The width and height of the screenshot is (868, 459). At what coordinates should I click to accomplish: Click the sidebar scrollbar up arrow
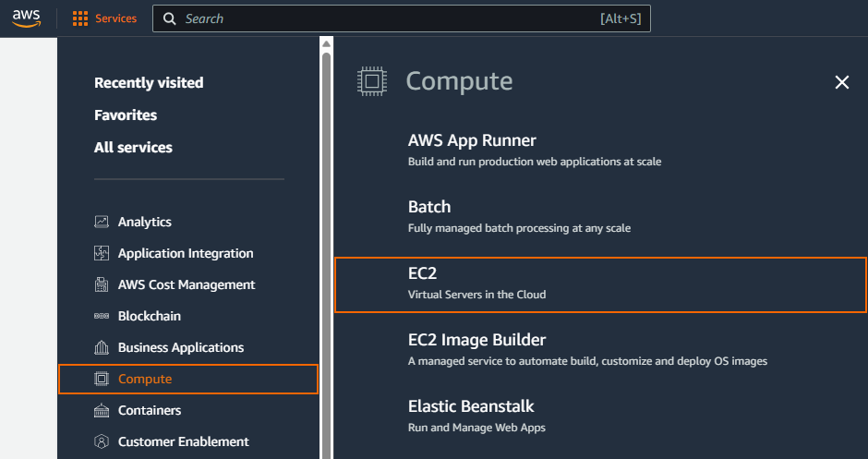(326, 42)
